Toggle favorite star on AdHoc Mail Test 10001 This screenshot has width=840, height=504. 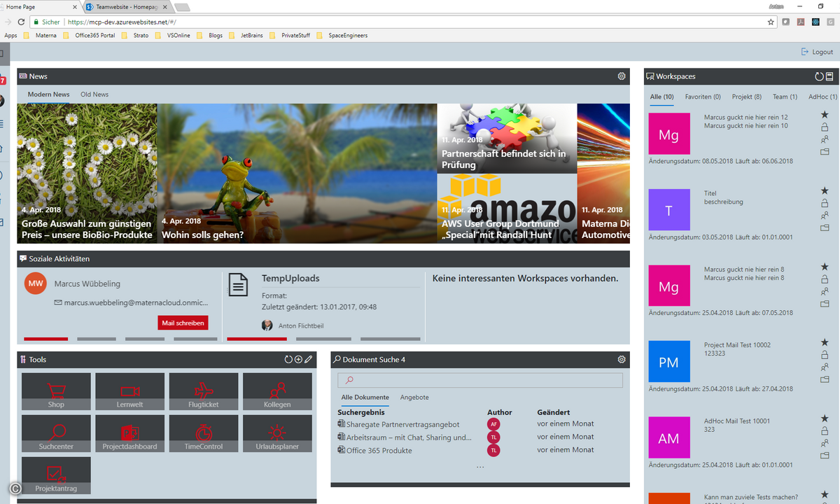point(825,419)
